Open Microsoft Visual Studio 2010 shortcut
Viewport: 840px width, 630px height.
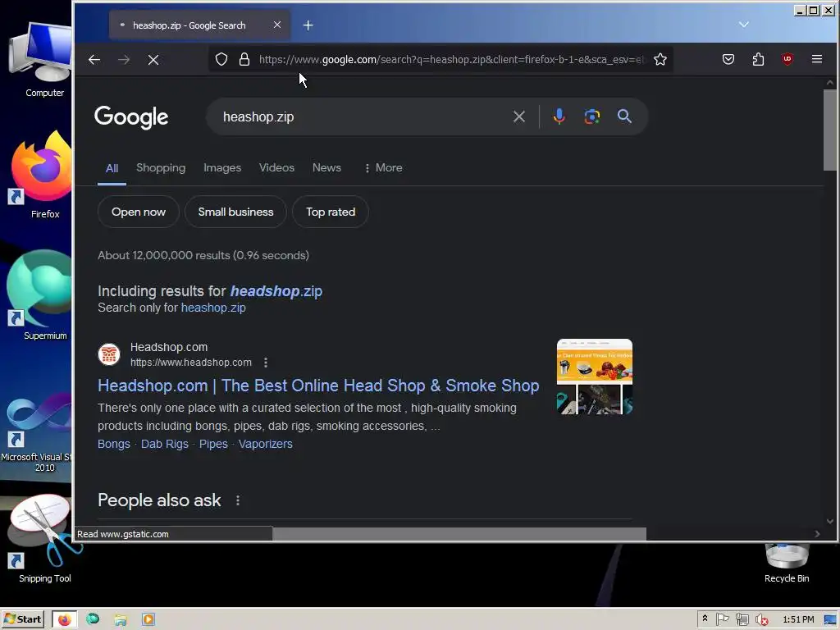38,434
